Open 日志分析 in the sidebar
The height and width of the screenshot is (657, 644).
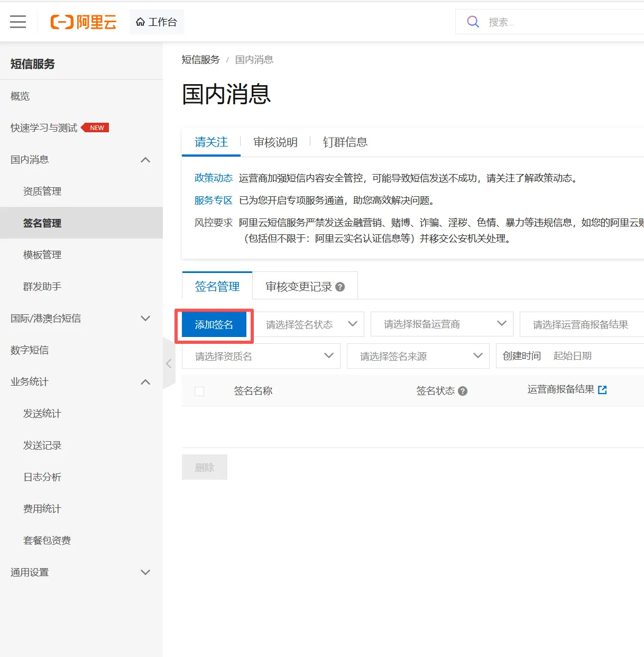[42, 477]
